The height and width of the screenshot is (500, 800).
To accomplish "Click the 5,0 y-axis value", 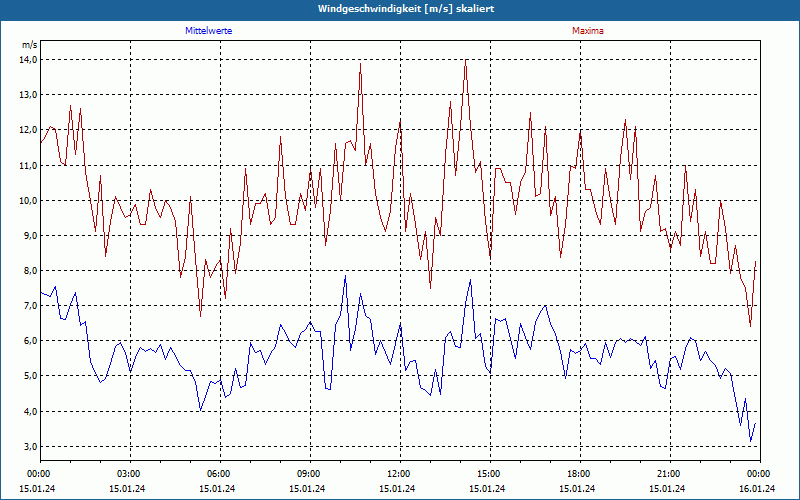I will click(31, 376).
